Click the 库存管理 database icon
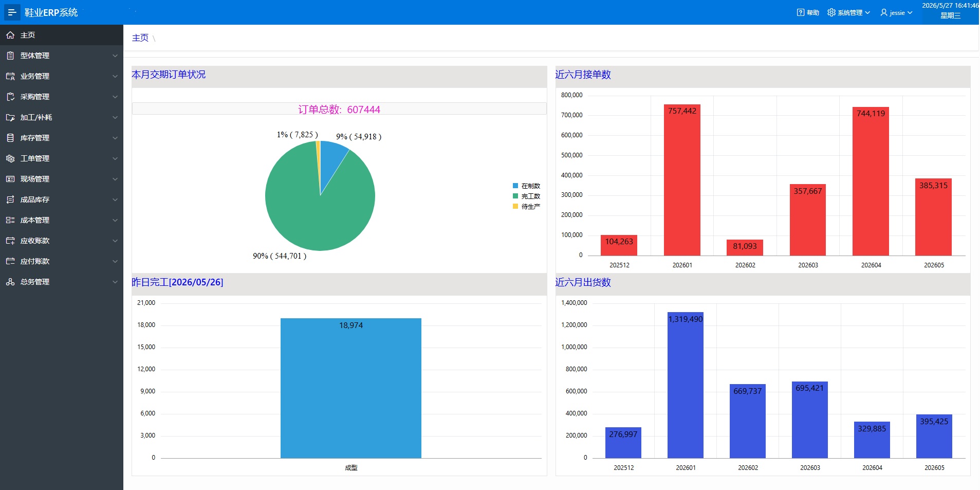Image resolution: width=980 pixels, height=490 pixels. (10, 138)
